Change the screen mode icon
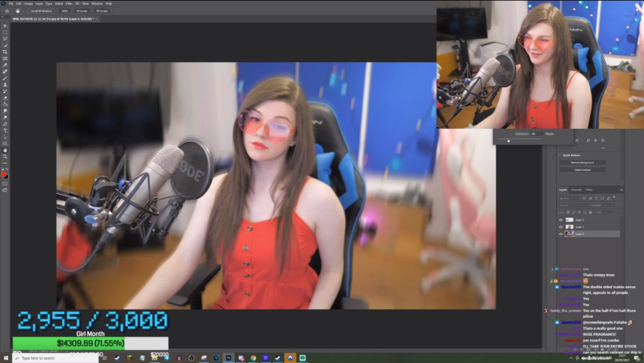This screenshot has width=644, height=363. pos(5,191)
